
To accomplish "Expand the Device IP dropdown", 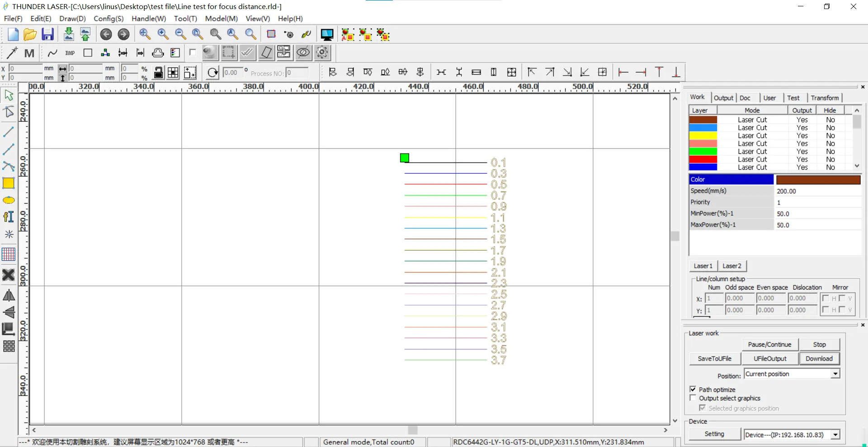I will coord(835,435).
